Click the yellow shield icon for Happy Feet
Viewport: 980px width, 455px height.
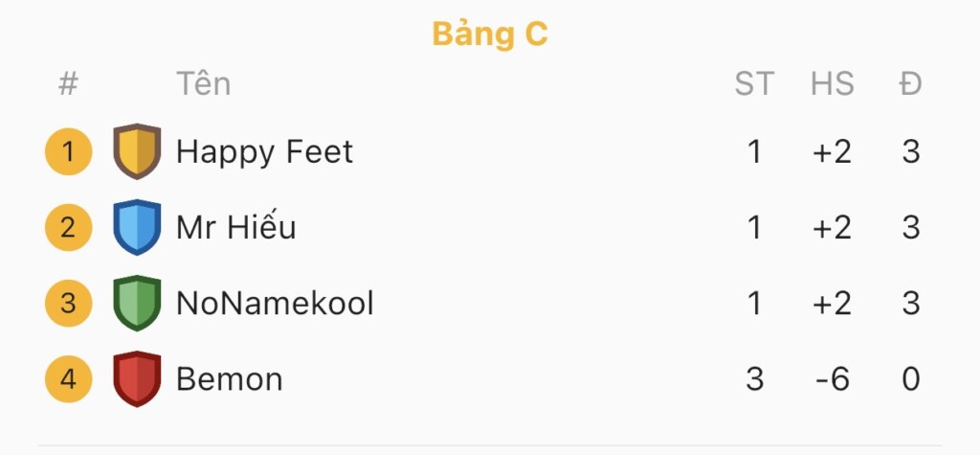click(x=137, y=151)
